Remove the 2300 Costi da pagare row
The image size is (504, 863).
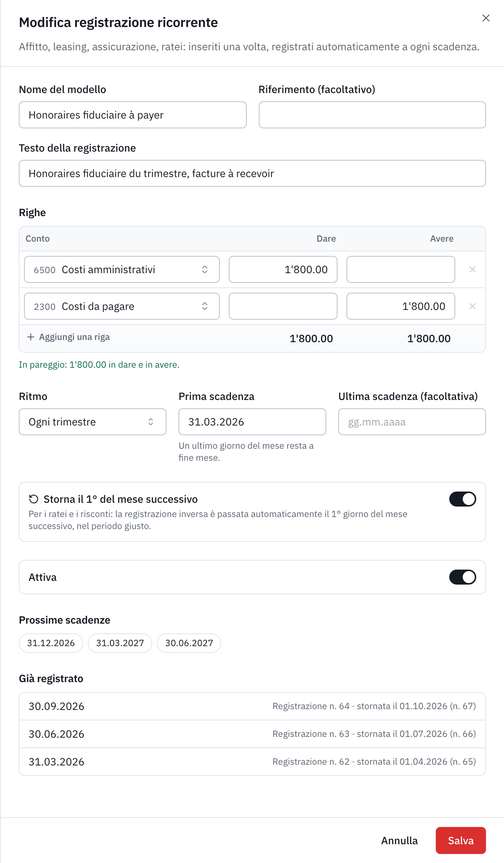472,306
